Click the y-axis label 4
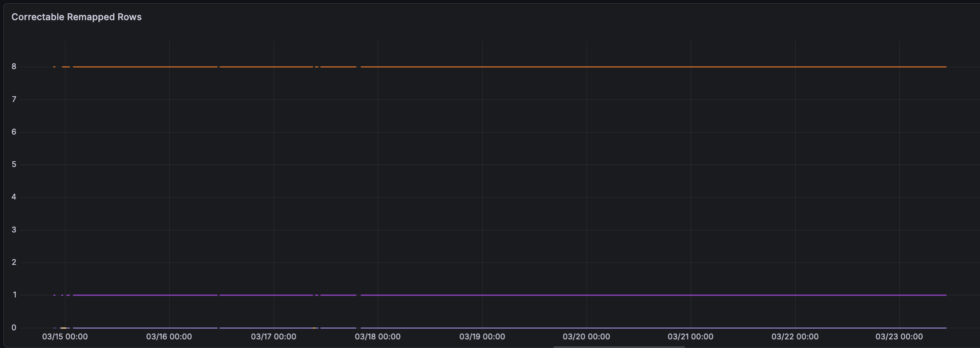Screen dimensions: 980x348 tap(14, 197)
